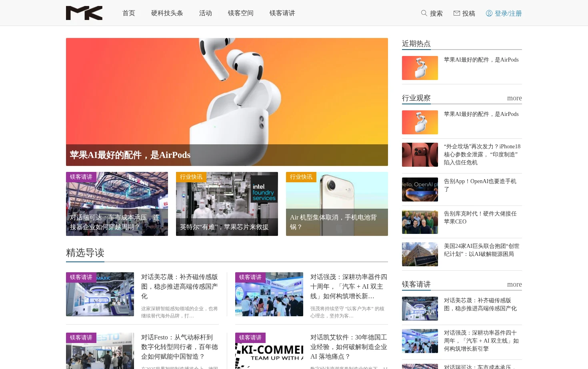Open 对话美芯晟 title in 精选导读

(x=180, y=287)
